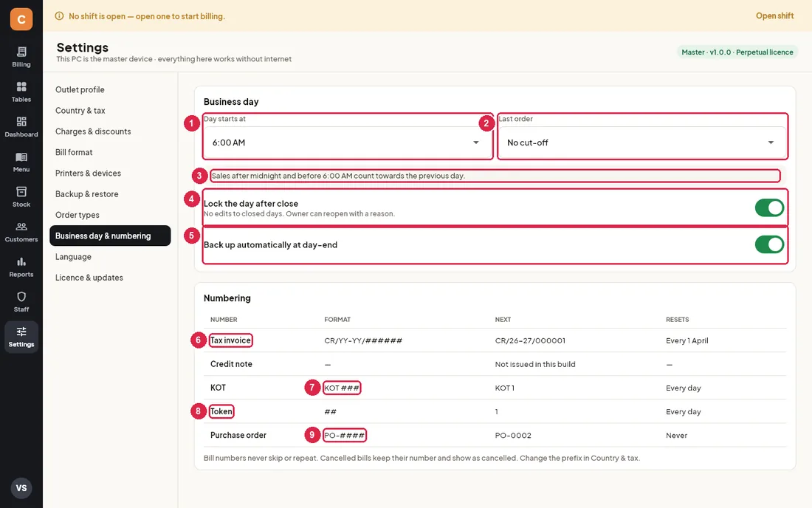Click the Never reset value
Viewport: 812px width, 508px height.
tap(676, 436)
